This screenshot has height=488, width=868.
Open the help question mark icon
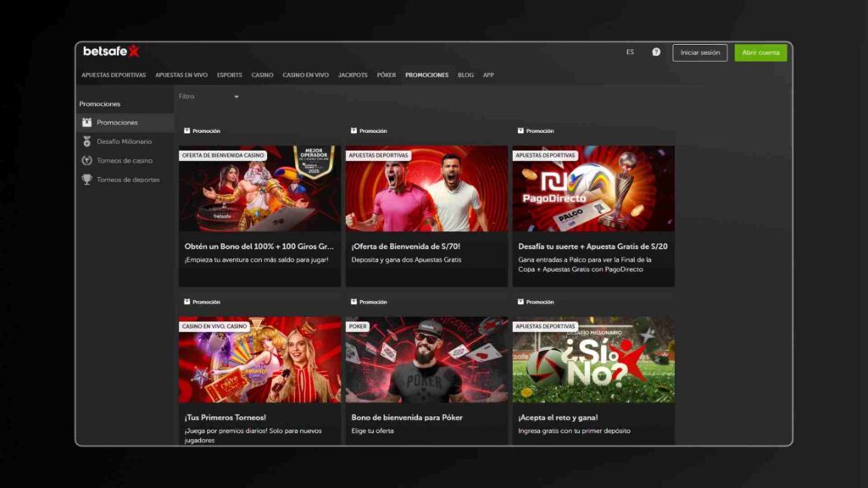point(656,53)
